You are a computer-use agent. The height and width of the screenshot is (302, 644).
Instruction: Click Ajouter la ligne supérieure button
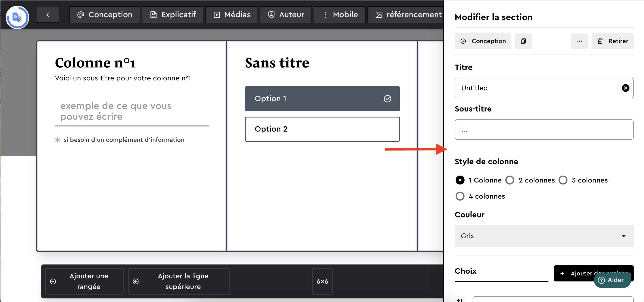pyautogui.click(x=179, y=281)
